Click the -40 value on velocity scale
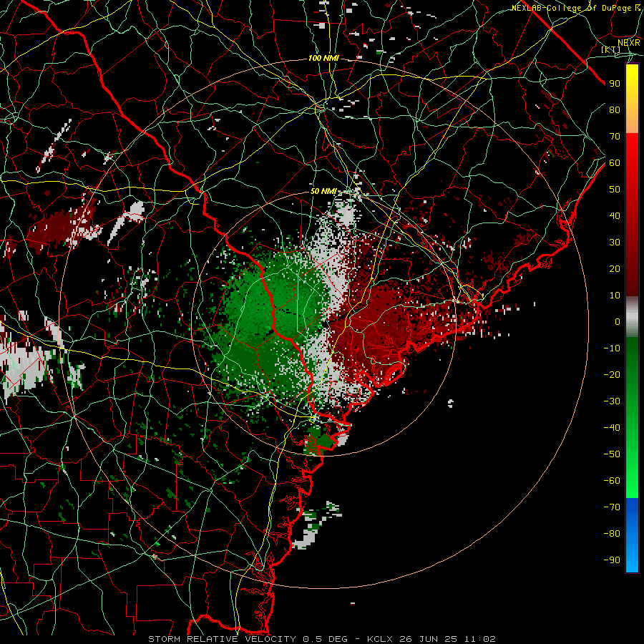 (612, 428)
